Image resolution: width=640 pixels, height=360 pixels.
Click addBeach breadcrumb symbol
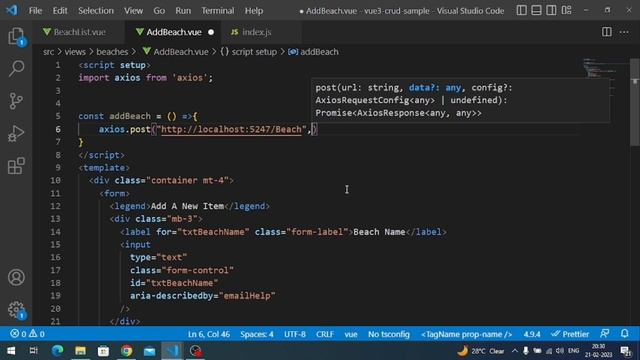(x=313, y=52)
